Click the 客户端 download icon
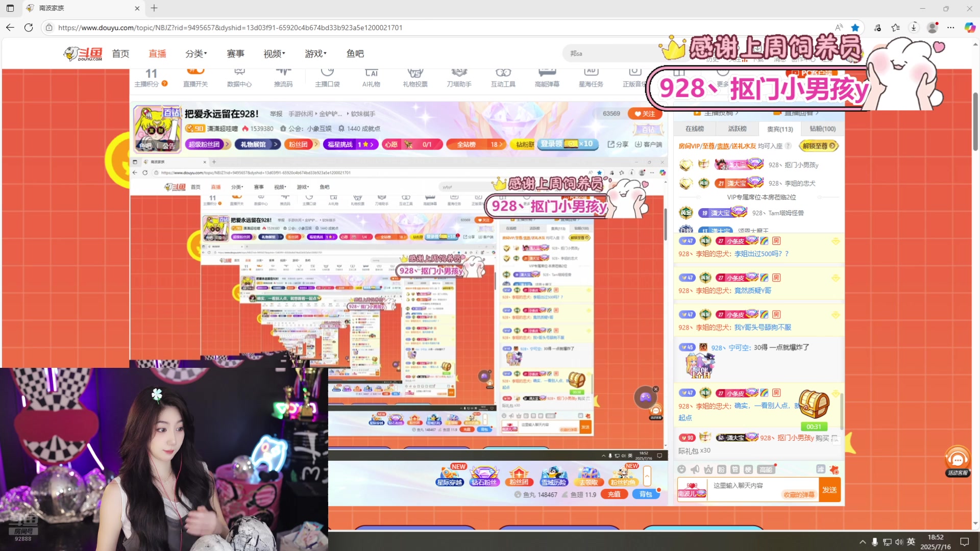 coord(648,144)
